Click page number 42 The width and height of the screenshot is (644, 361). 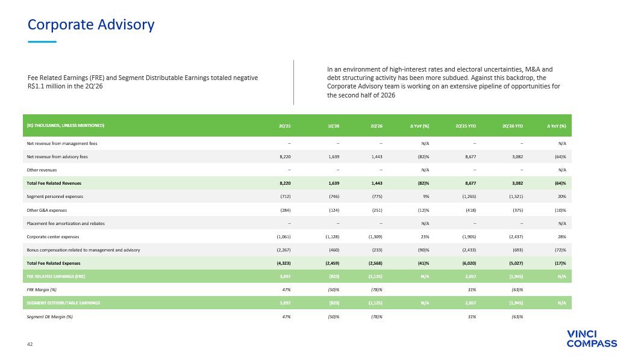(30, 344)
